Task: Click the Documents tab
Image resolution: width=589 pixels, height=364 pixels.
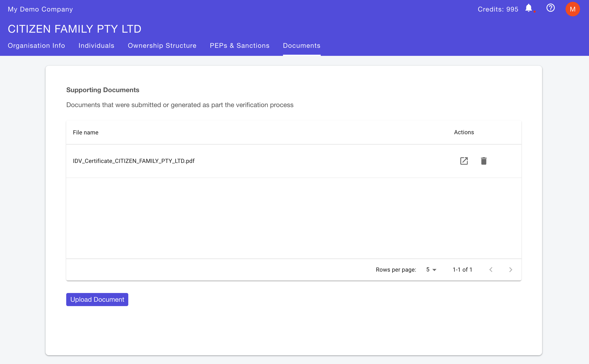Action: [301, 45]
